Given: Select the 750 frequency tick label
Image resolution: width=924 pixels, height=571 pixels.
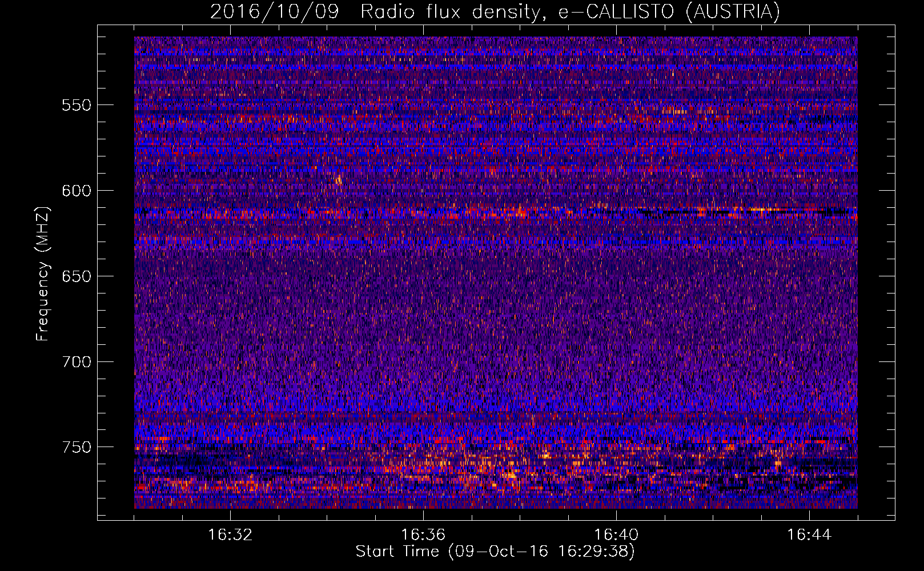Looking at the screenshot, I should pos(77,447).
